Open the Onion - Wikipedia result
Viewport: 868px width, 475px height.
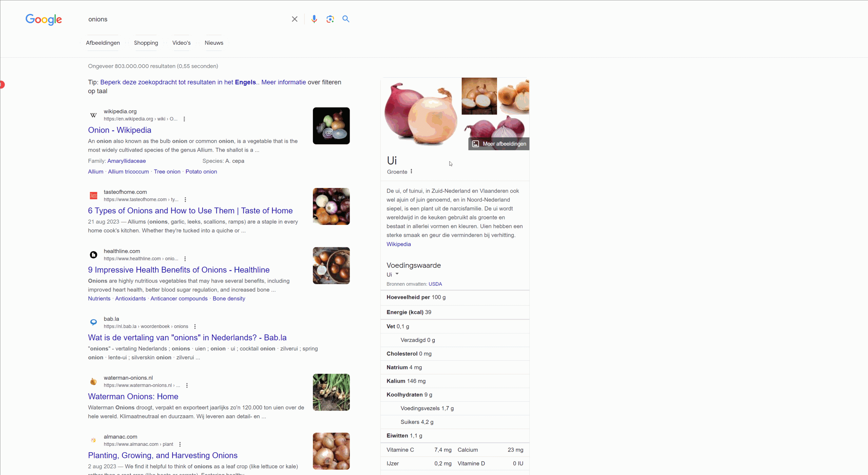click(x=120, y=130)
